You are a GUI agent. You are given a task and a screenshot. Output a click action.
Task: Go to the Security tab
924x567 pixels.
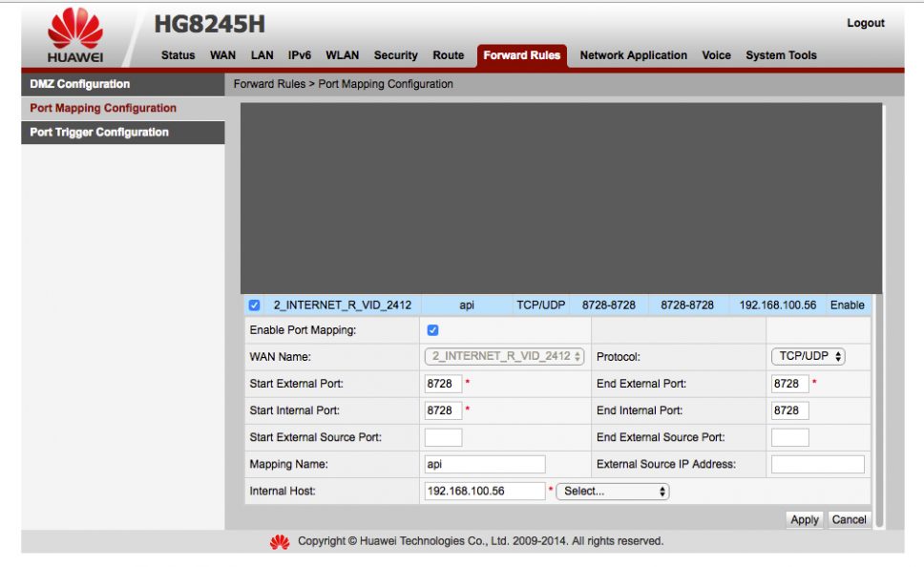click(396, 55)
